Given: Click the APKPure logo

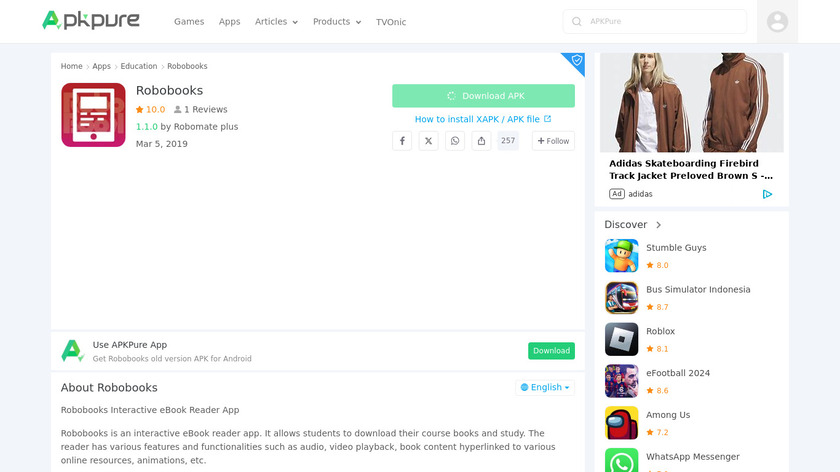Looking at the screenshot, I should point(91,20).
